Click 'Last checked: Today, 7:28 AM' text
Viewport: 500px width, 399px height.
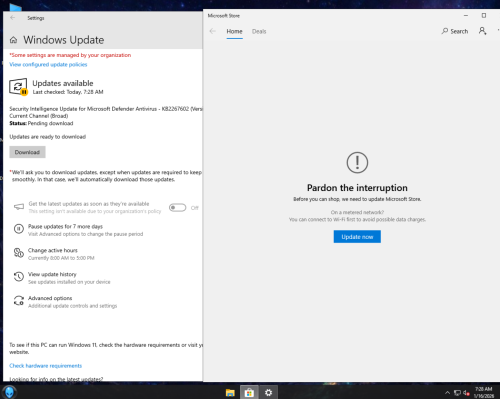click(x=68, y=92)
